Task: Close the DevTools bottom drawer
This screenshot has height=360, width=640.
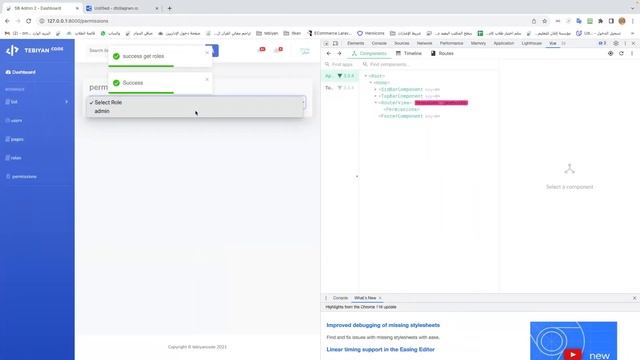Action: click(634, 298)
